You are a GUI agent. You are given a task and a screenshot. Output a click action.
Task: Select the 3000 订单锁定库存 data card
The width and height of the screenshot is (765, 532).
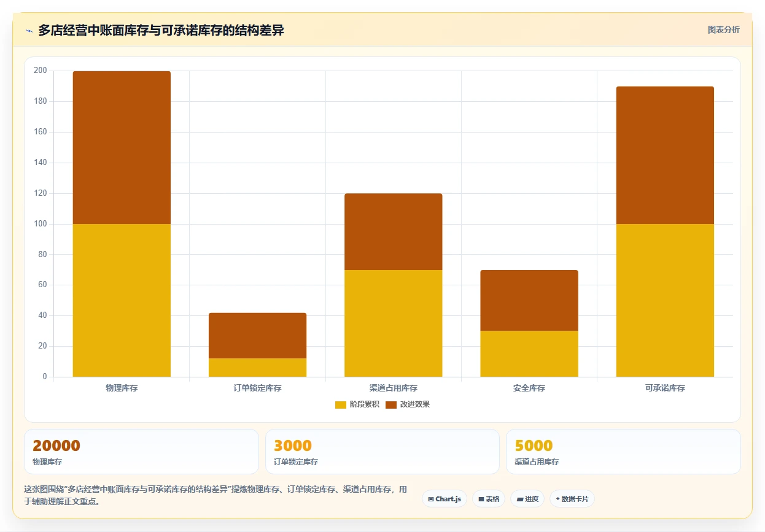[x=382, y=452]
